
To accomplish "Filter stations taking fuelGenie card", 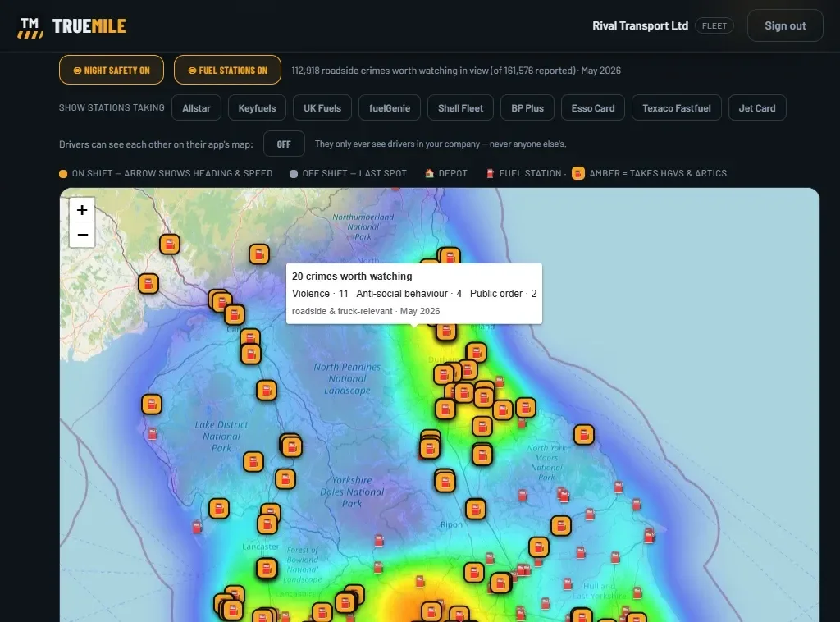I will point(390,107).
